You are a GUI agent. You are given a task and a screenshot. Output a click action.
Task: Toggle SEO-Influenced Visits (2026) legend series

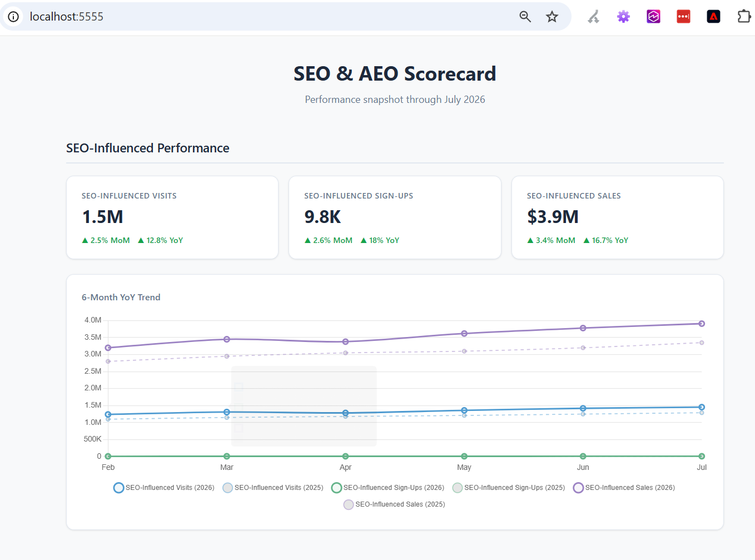point(164,488)
